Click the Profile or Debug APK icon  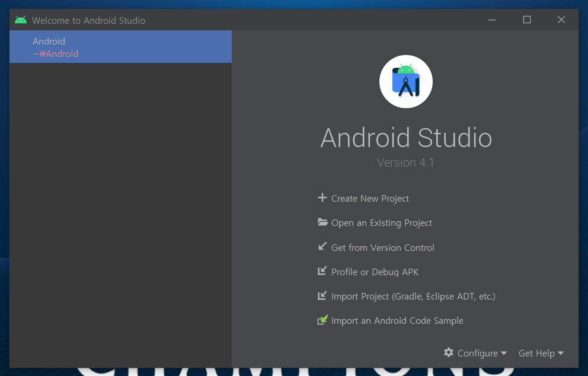(322, 270)
